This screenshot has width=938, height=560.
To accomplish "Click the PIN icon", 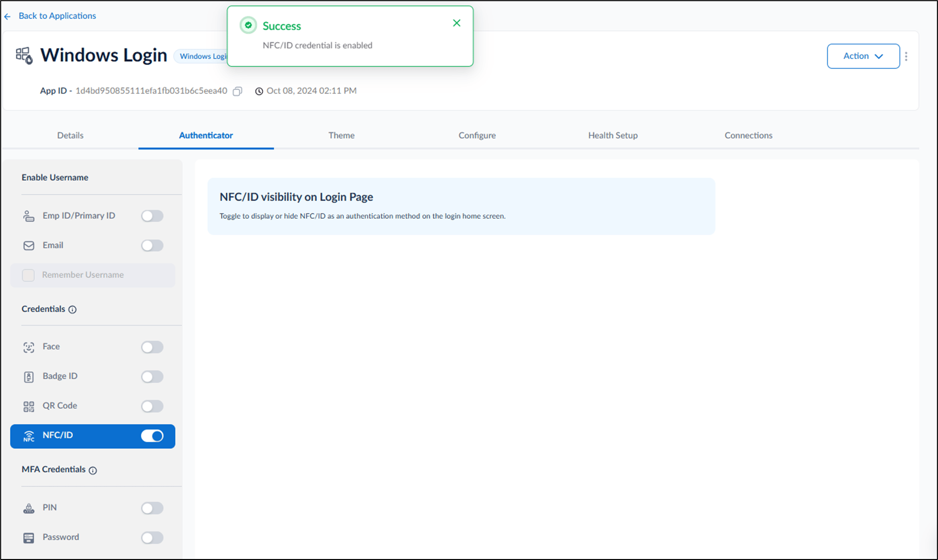I will tap(29, 508).
